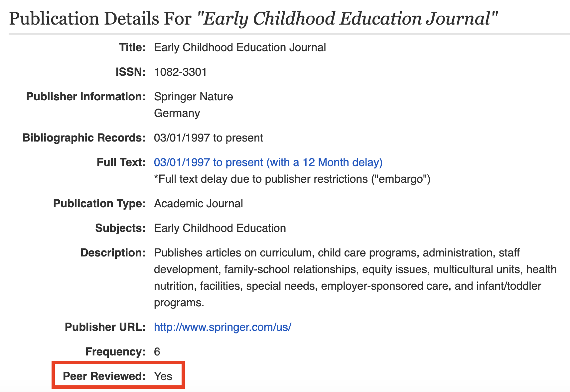Select the ISSN number 1082-3301

(180, 72)
